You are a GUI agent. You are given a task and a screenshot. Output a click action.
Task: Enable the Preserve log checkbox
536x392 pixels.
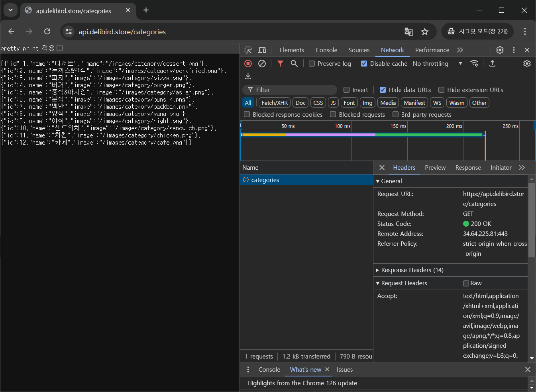[x=312, y=64]
